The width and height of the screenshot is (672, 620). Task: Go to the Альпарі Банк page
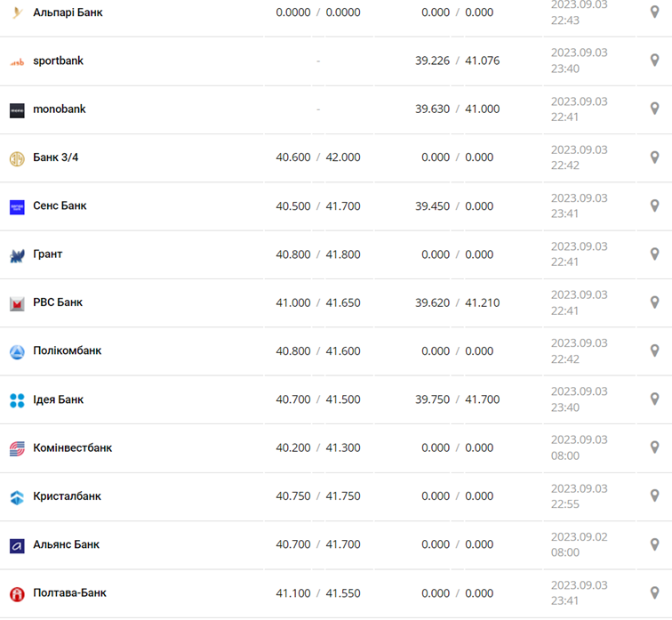(68, 12)
